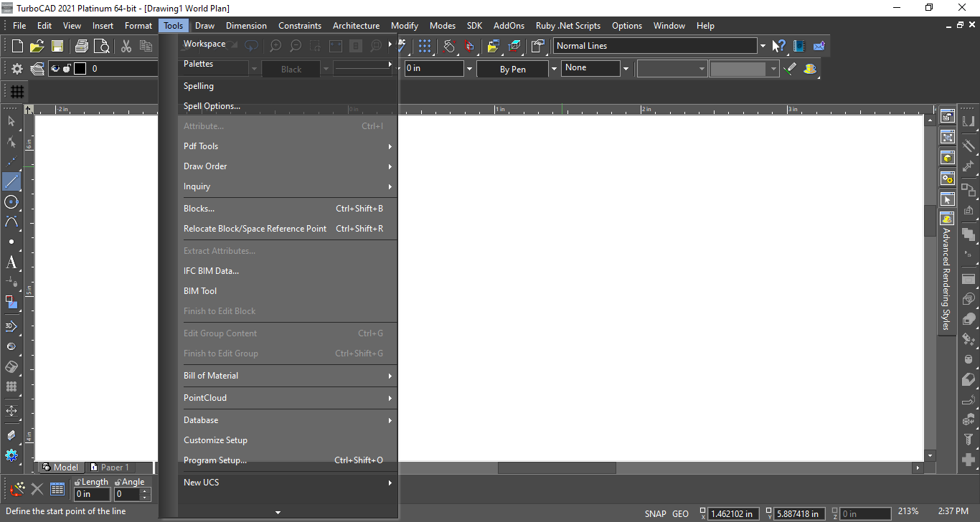Increment the Angle spinner up arrow
The height and width of the screenshot is (522, 980).
click(146, 491)
